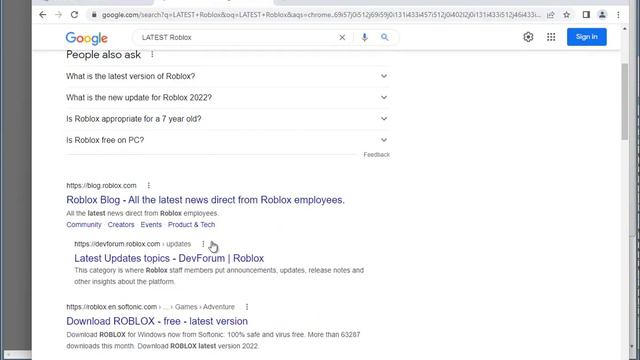640x360 pixels.
Task: Visit the Creators sitelink
Action: coord(121,224)
